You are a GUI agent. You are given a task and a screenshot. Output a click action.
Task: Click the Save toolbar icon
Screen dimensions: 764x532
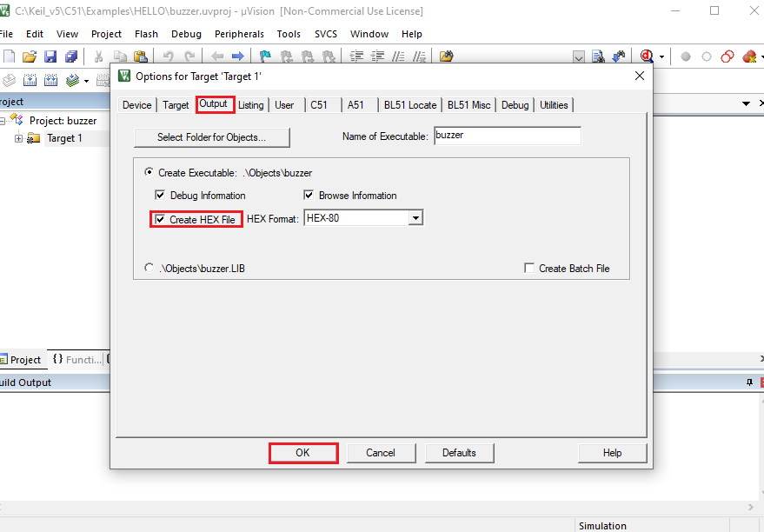click(x=50, y=56)
